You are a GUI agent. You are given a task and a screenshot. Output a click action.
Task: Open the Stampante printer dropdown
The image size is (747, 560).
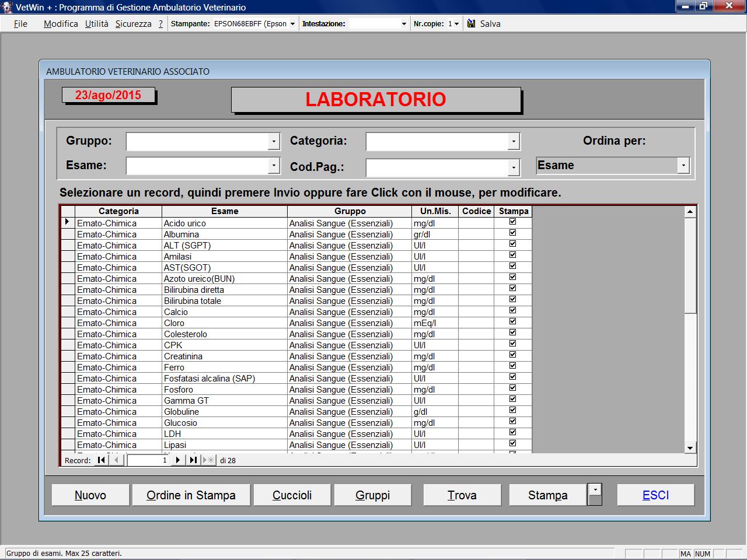[x=292, y=24]
